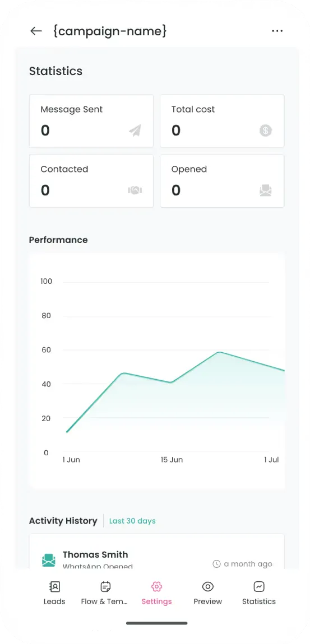Click the 60 value on chart axis
310x644 pixels.
pyautogui.click(x=46, y=350)
